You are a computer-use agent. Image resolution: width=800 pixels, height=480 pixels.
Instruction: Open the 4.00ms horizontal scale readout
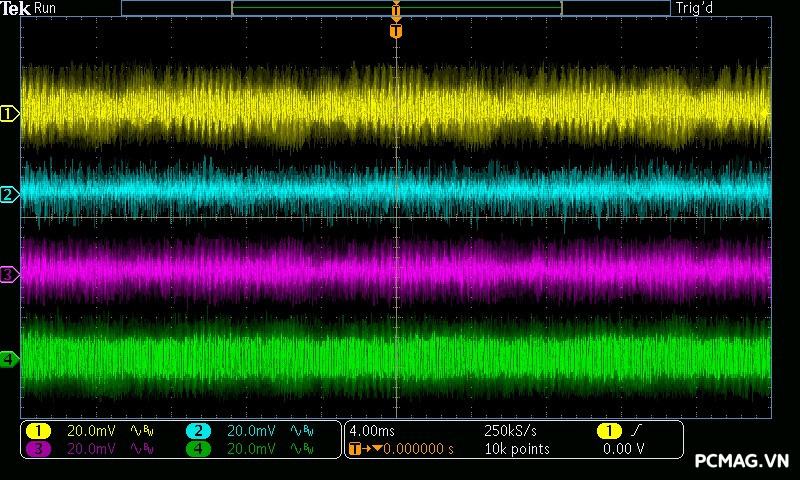pyautogui.click(x=373, y=431)
